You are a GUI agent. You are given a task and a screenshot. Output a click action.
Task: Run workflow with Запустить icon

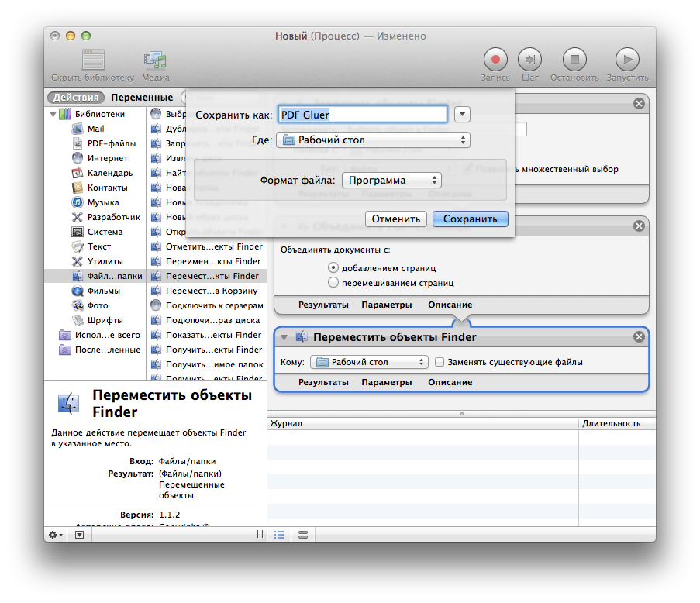627,60
